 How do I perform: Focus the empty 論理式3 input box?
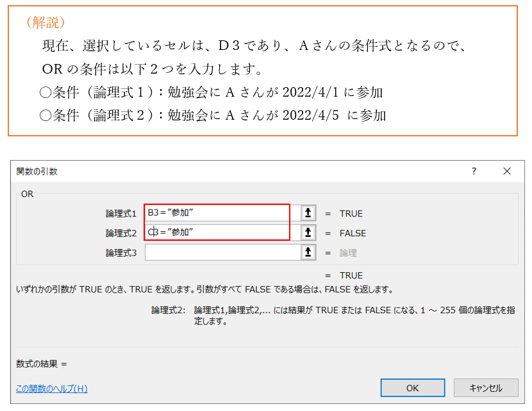[x=222, y=252]
